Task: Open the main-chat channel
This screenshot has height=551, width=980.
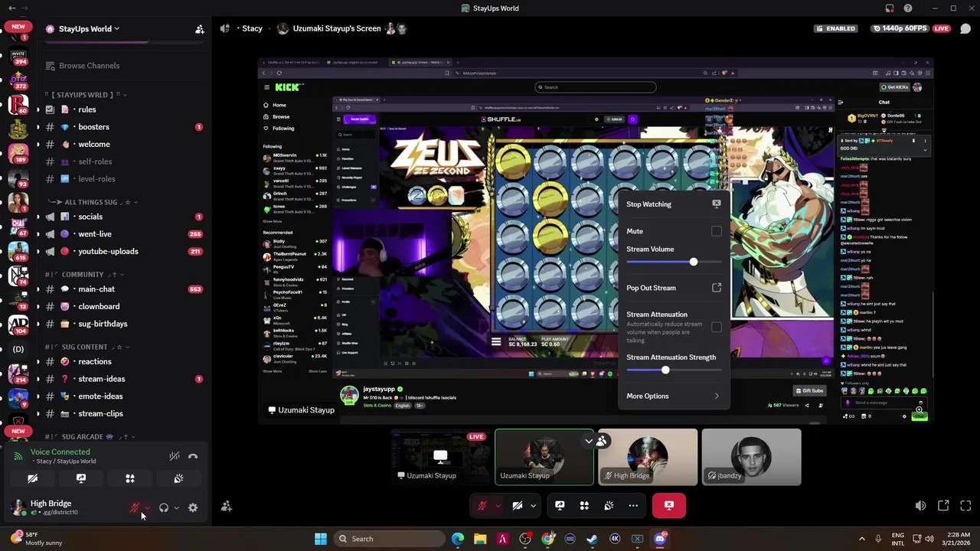Action: pyautogui.click(x=123, y=289)
